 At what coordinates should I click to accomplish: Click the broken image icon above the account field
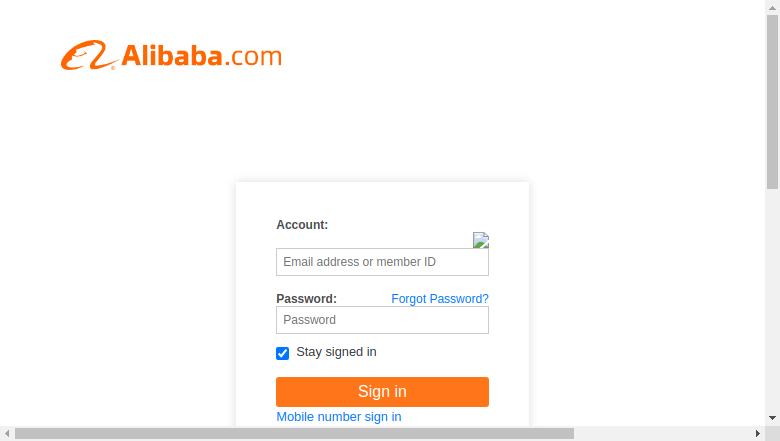tap(481, 240)
